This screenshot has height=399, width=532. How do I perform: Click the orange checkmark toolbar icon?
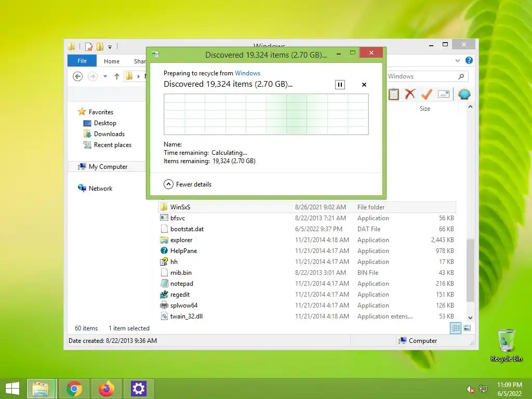coord(427,94)
